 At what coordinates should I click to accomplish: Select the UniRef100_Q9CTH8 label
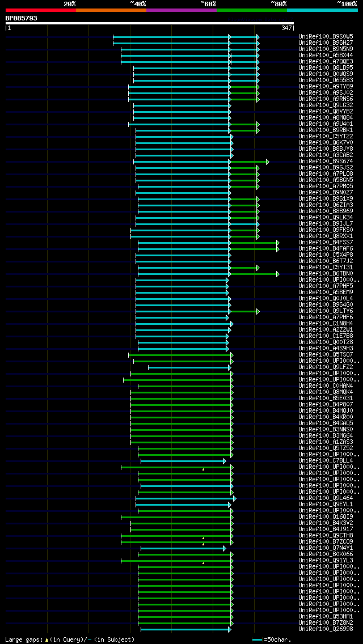coord(326,535)
